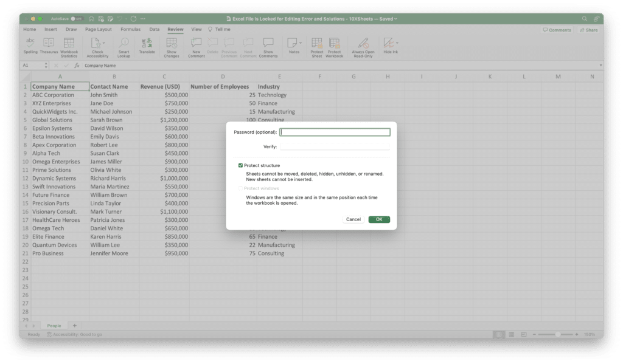Click the Name Box showing A1

(x=33, y=66)
